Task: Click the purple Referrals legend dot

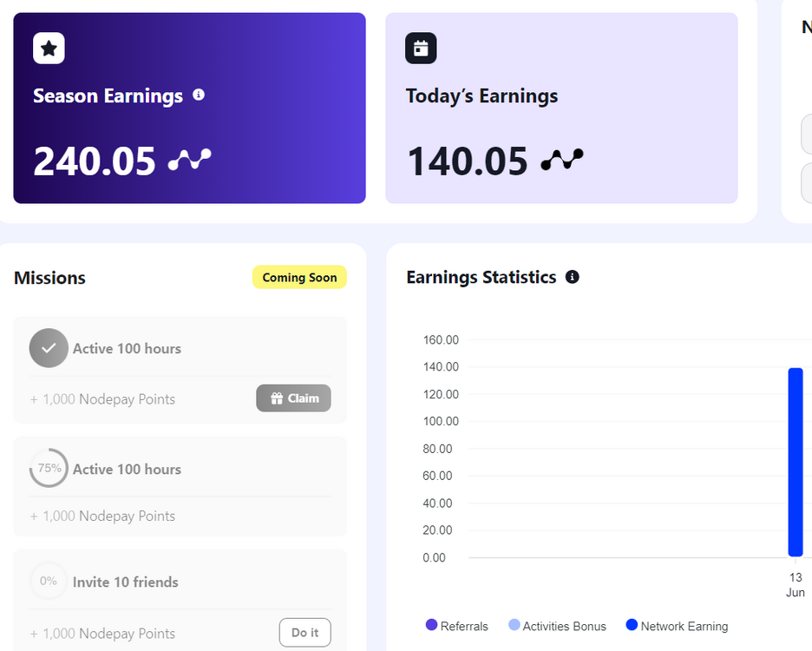Action: [x=432, y=625]
